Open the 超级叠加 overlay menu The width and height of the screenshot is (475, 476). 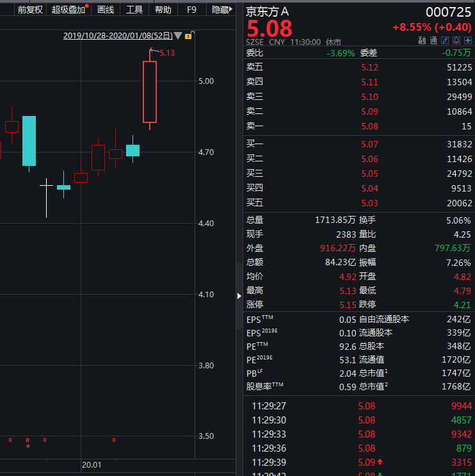(x=68, y=10)
